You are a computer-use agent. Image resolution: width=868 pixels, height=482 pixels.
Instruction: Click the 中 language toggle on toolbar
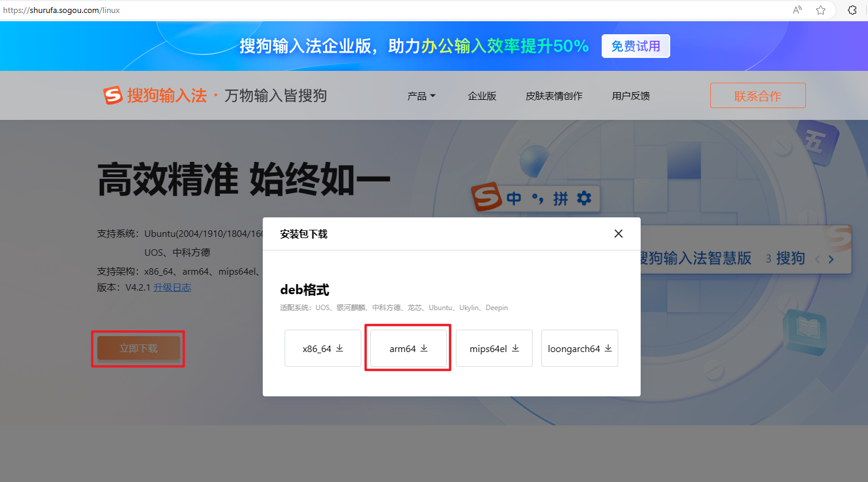point(514,198)
